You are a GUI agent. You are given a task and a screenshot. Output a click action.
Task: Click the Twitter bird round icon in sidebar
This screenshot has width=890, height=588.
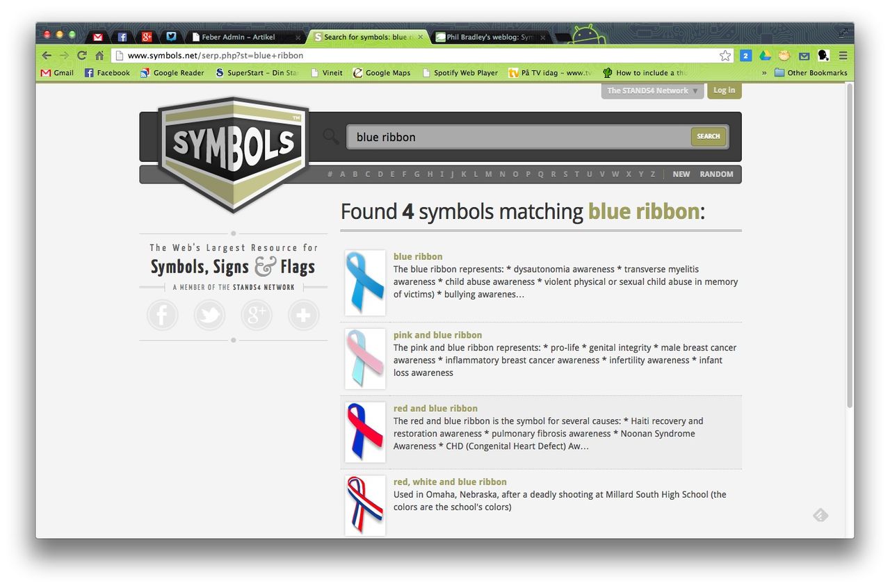tap(209, 315)
